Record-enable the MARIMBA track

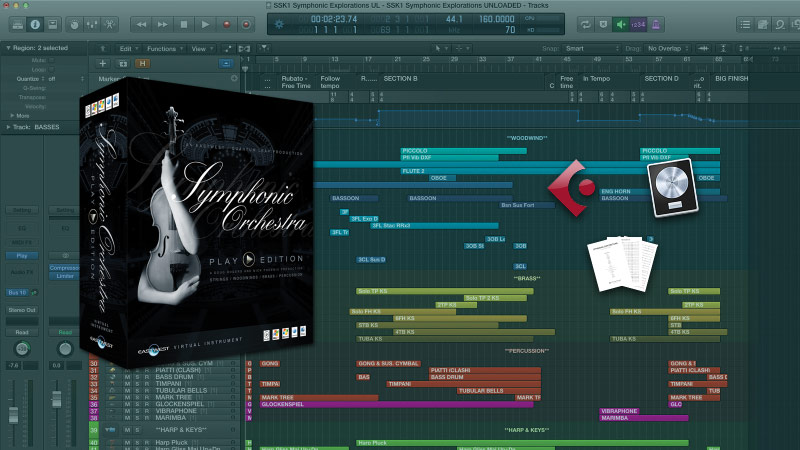click(146, 418)
